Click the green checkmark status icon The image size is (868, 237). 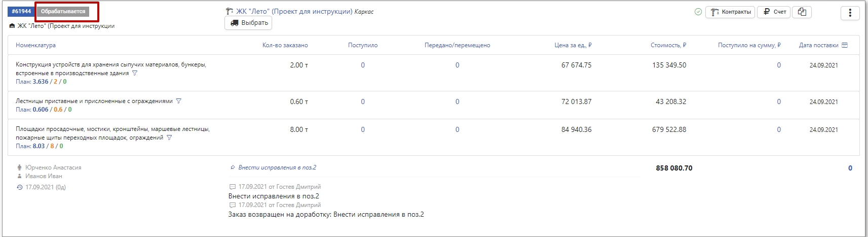tap(698, 12)
